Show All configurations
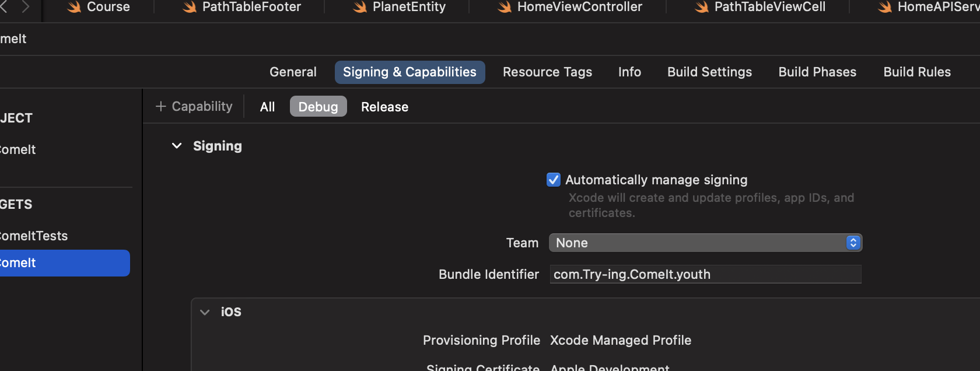The image size is (980, 371). tap(267, 107)
